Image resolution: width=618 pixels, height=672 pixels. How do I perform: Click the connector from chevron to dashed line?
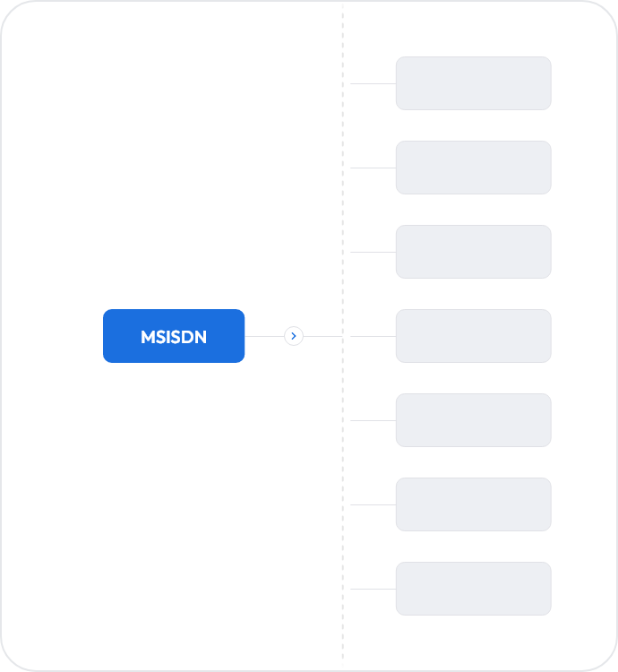pos(322,336)
